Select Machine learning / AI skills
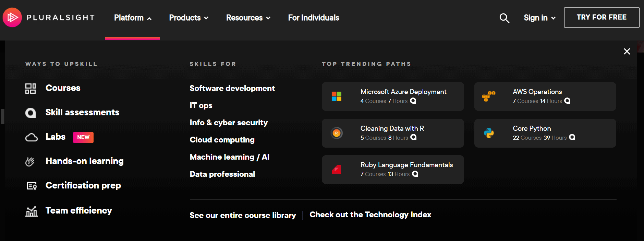The width and height of the screenshot is (644, 241). (x=230, y=157)
